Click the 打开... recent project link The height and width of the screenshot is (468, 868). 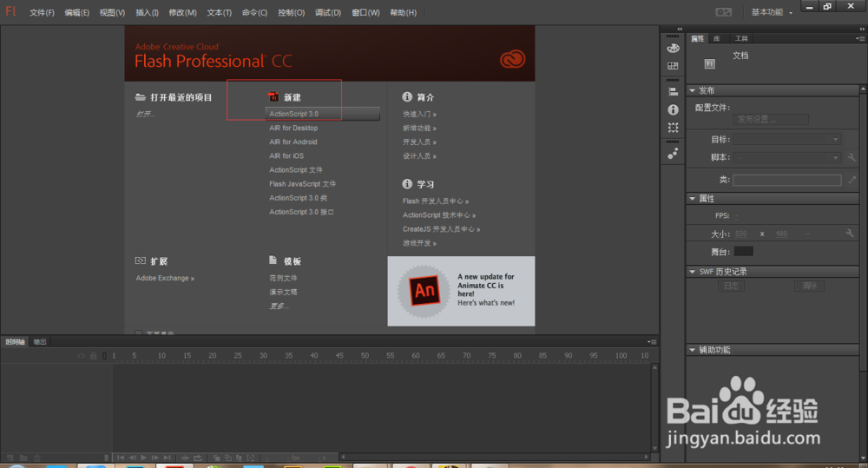click(x=146, y=114)
